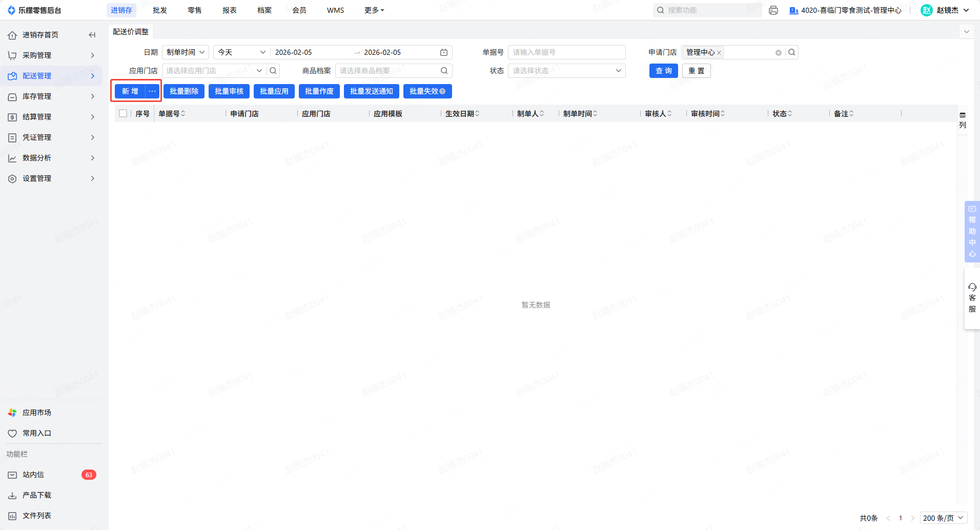Click the 批量发送通知 button
This screenshot has width=980, height=530.
[x=372, y=91]
